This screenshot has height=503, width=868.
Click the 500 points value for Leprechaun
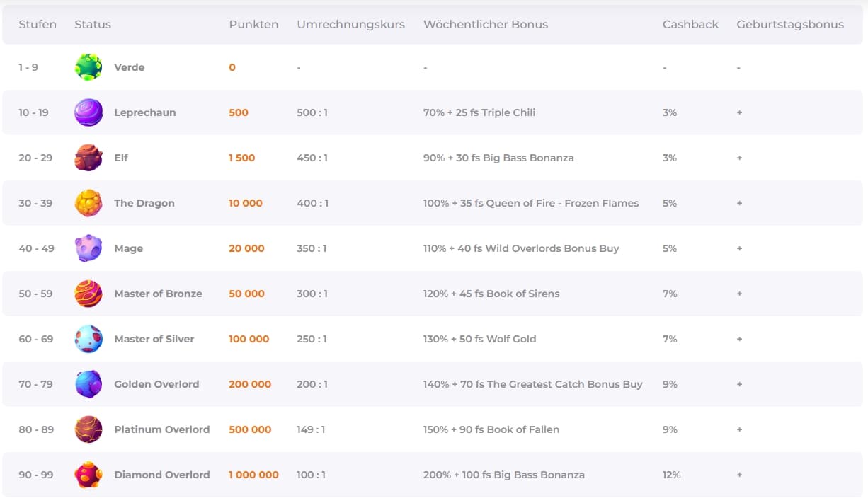pyautogui.click(x=239, y=112)
